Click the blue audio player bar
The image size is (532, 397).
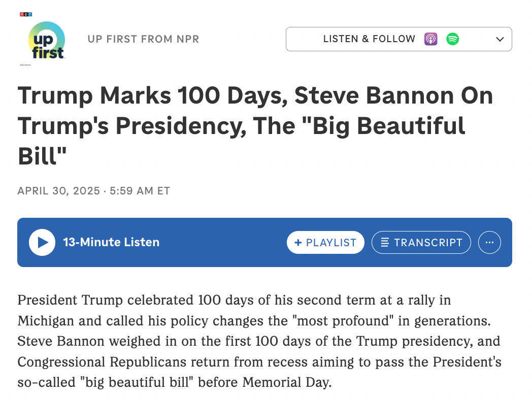tap(264, 242)
